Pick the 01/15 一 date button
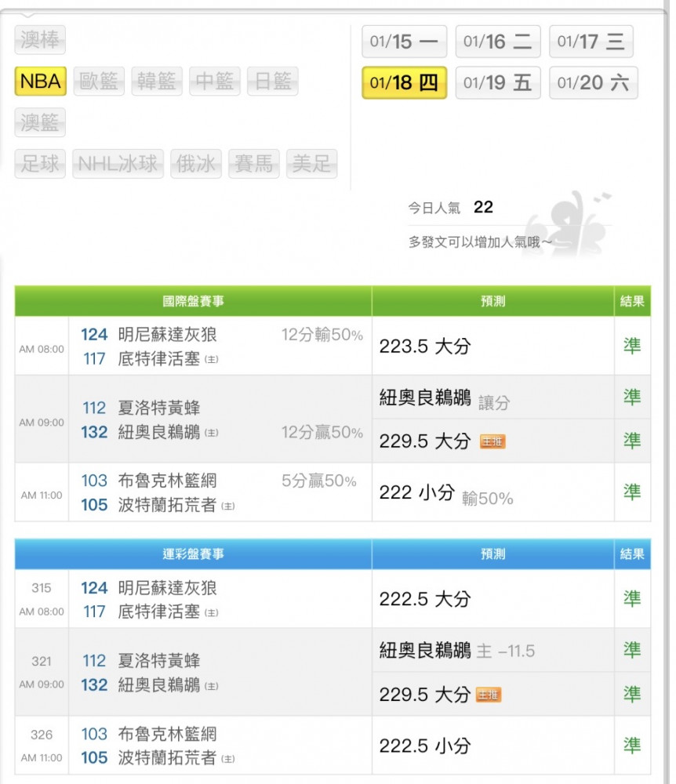Viewport: 676px width, 784px height. (404, 42)
